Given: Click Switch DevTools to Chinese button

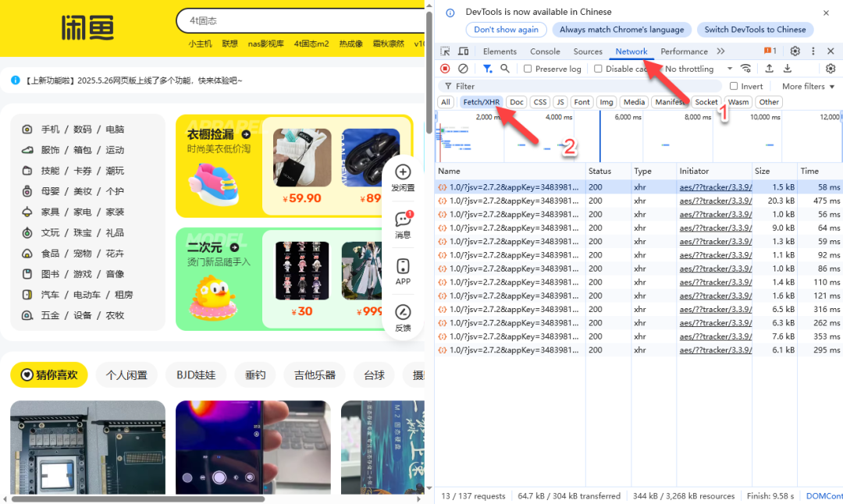Looking at the screenshot, I should (755, 30).
